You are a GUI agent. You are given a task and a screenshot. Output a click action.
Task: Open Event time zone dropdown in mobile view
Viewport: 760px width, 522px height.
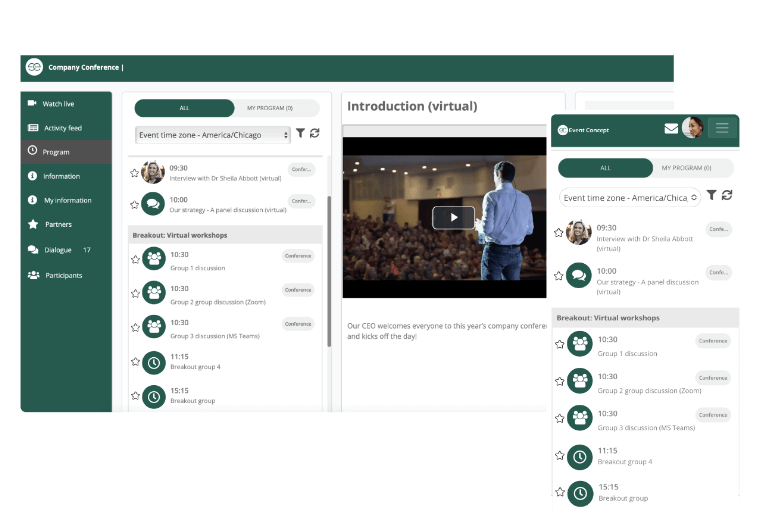[x=630, y=197]
